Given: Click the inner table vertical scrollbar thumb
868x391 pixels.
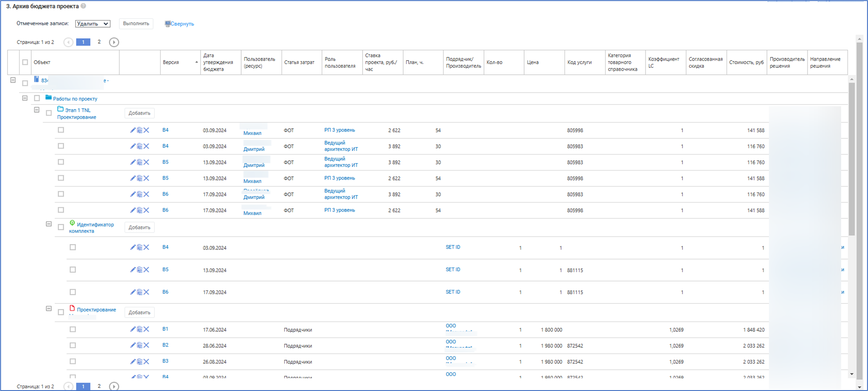Looking at the screenshot, I should point(852,159).
